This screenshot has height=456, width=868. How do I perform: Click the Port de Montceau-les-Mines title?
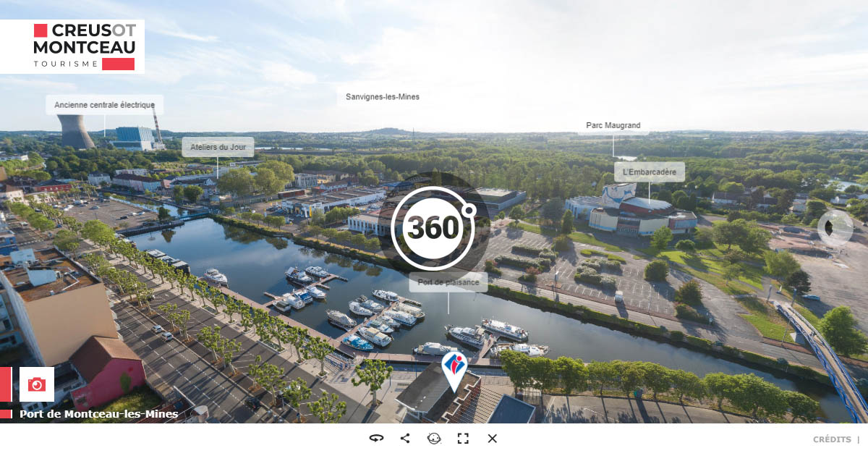[x=98, y=414]
